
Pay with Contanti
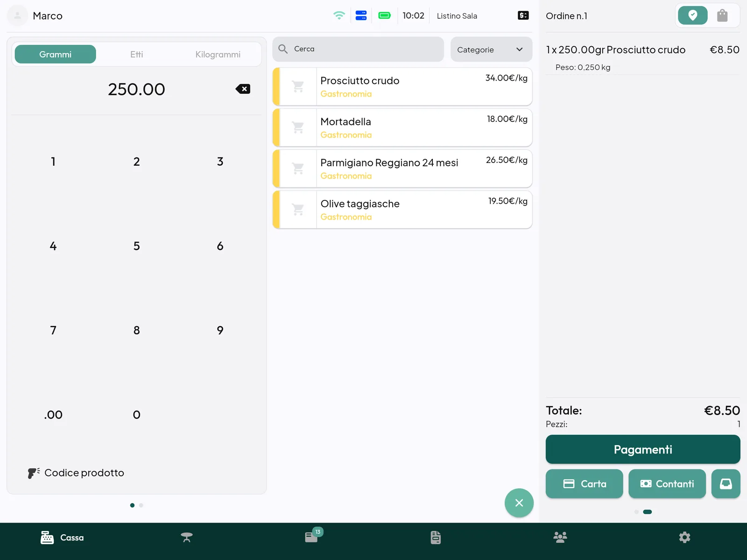667,484
